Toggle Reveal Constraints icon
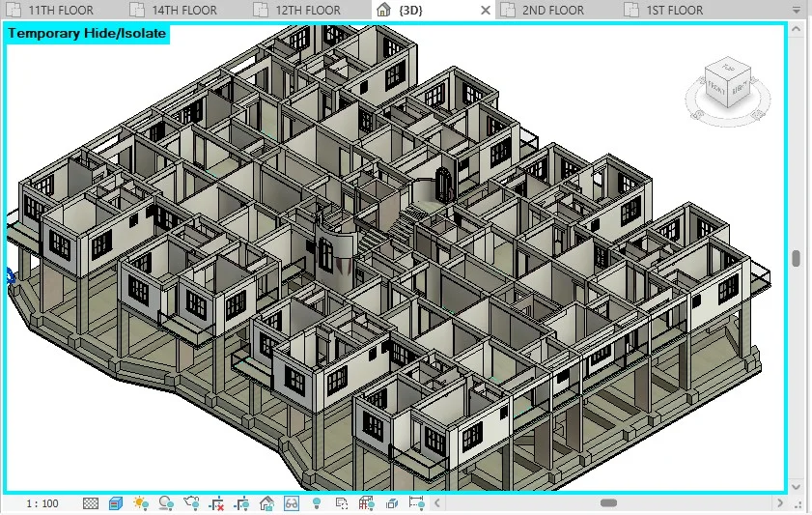 pos(416,503)
